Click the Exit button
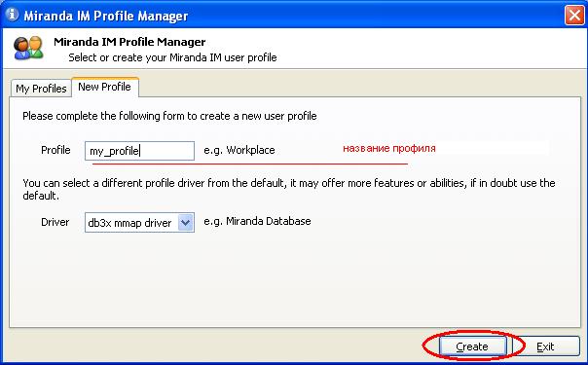Screen dimensions: 588x365 545,347
